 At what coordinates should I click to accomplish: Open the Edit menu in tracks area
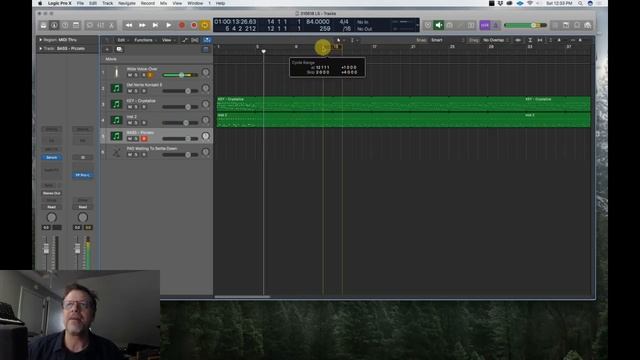tap(122, 40)
